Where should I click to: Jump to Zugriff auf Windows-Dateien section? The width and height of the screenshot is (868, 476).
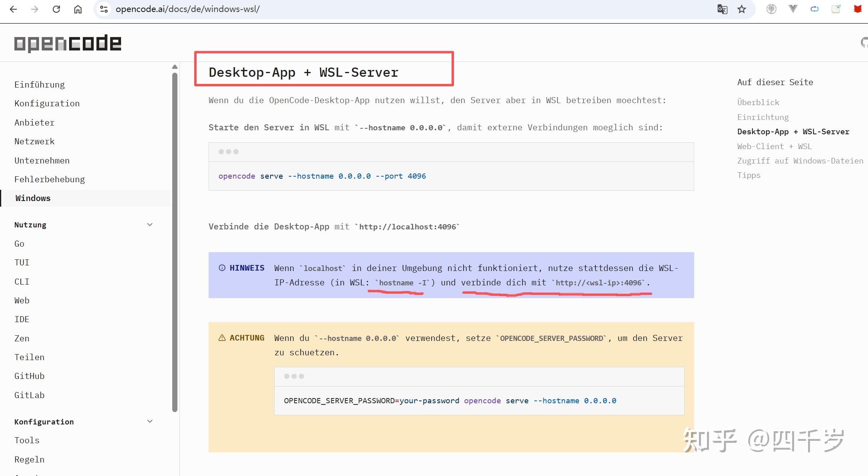[x=800, y=161]
